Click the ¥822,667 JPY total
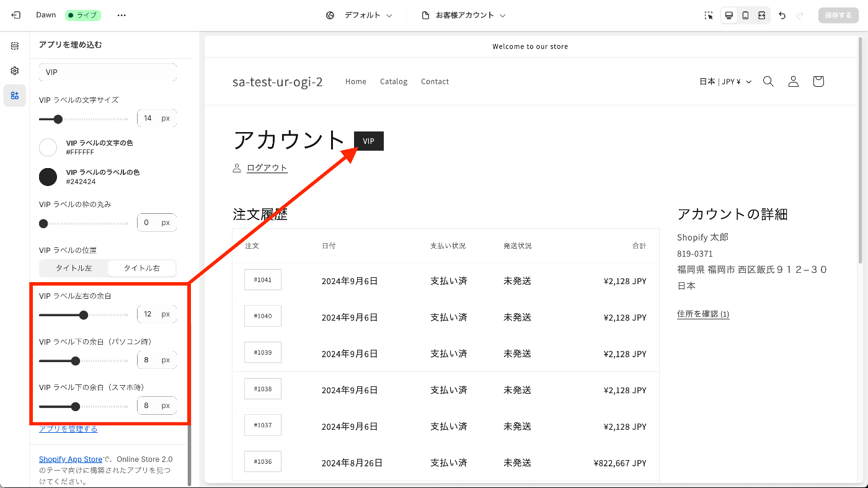Viewport: 868px width, 488px height. [x=620, y=463]
